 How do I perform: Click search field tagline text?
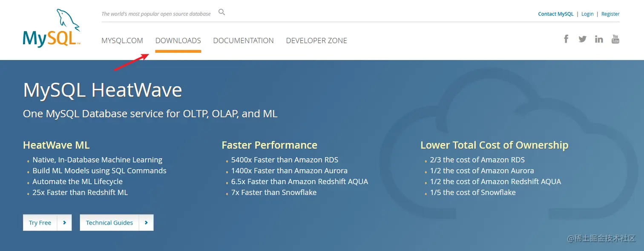coord(156,14)
